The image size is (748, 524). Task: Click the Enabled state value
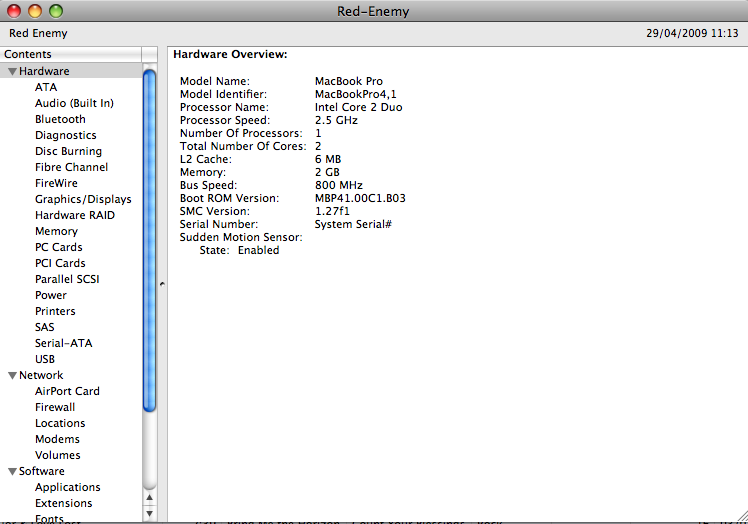point(259,251)
